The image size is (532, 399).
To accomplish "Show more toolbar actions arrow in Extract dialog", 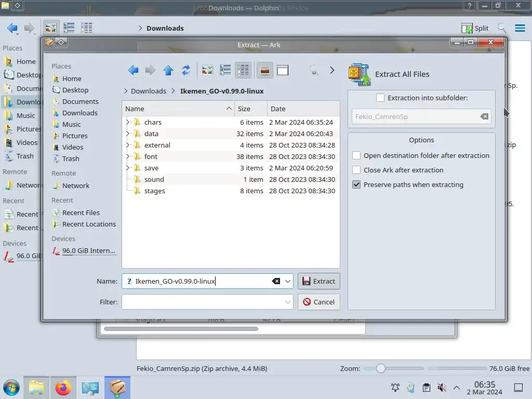I will click(332, 70).
